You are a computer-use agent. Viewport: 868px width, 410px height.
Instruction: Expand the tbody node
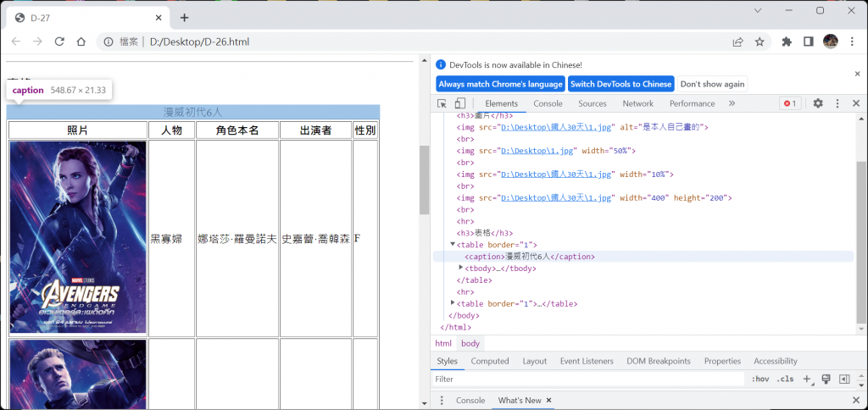pyautogui.click(x=460, y=268)
